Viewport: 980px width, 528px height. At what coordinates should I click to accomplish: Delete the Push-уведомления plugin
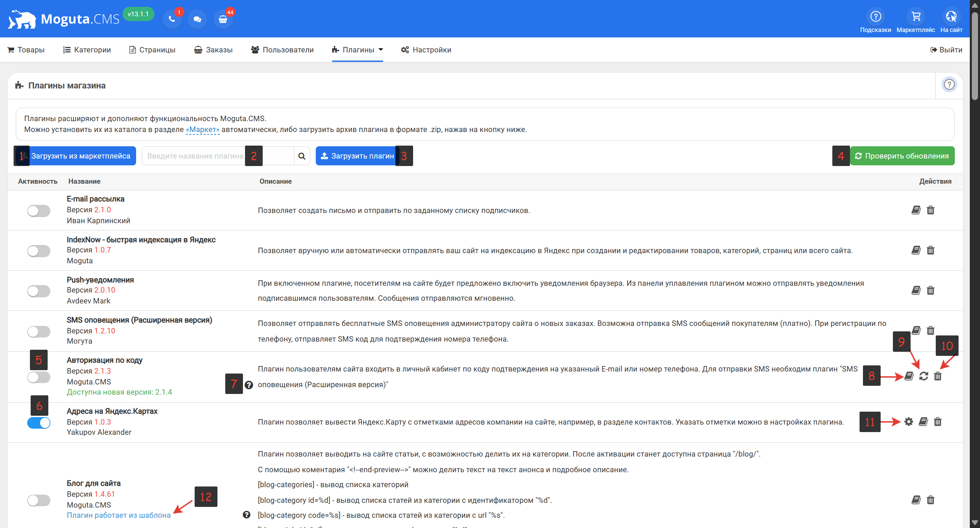pos(930,290)
